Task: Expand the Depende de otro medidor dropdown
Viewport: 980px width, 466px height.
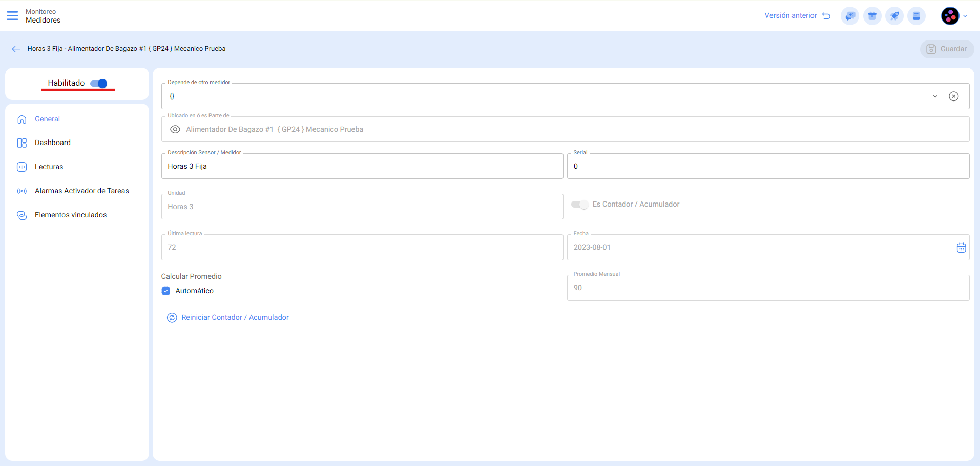Action: pos(935,96)
